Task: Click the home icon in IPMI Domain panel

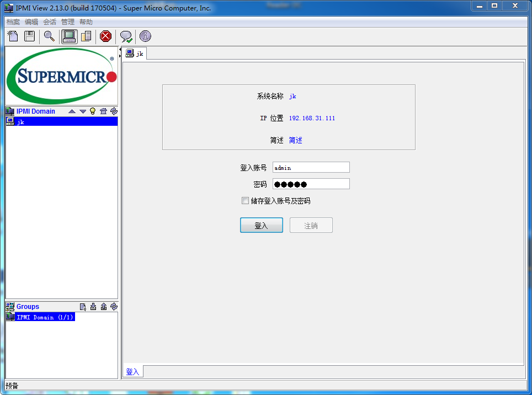Action: (x=103, y=111)
